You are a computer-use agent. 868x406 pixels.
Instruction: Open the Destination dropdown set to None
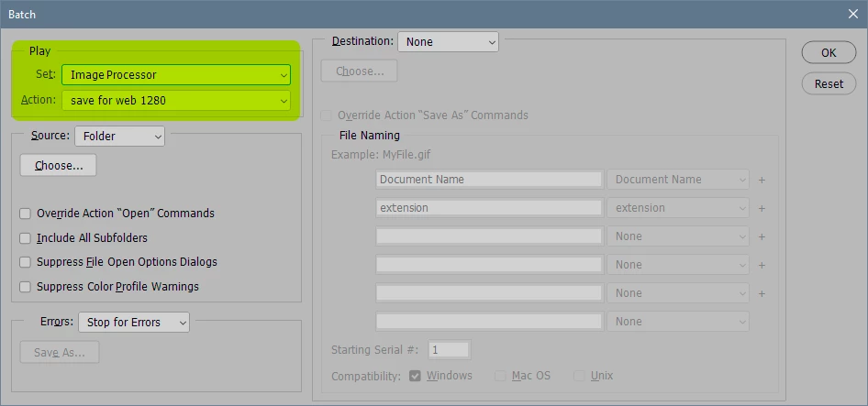448,42
